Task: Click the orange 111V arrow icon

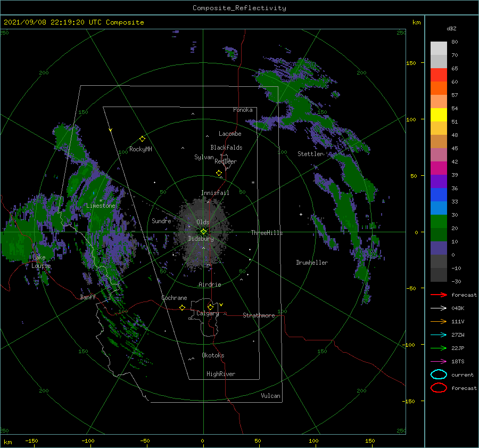Action: coord(439,321)
